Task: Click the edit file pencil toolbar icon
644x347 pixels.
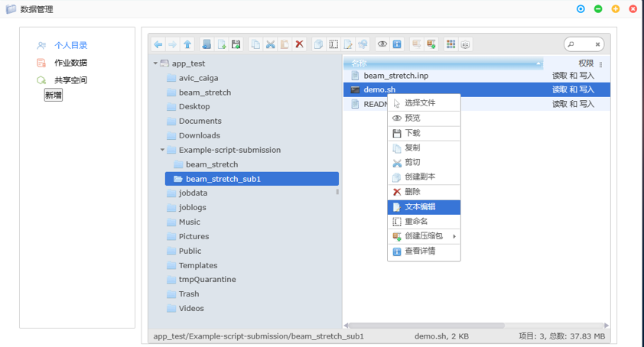Action: pos(348,44)
